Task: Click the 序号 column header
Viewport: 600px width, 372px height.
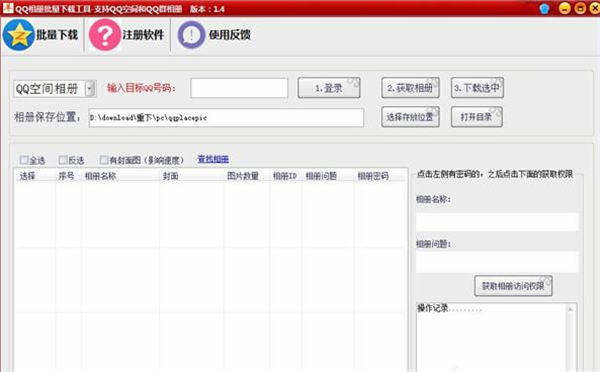Action: click(66, 176)
